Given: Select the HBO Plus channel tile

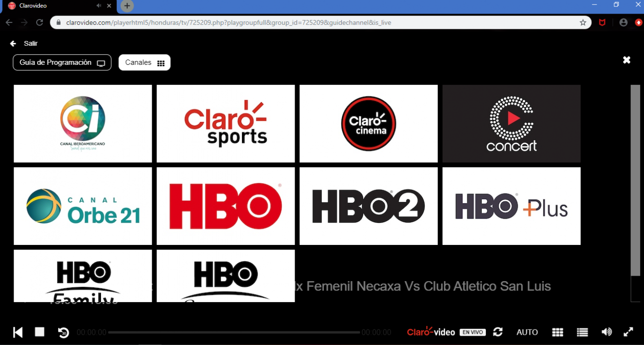Looking at the screenshot, I should click(511, 206).
